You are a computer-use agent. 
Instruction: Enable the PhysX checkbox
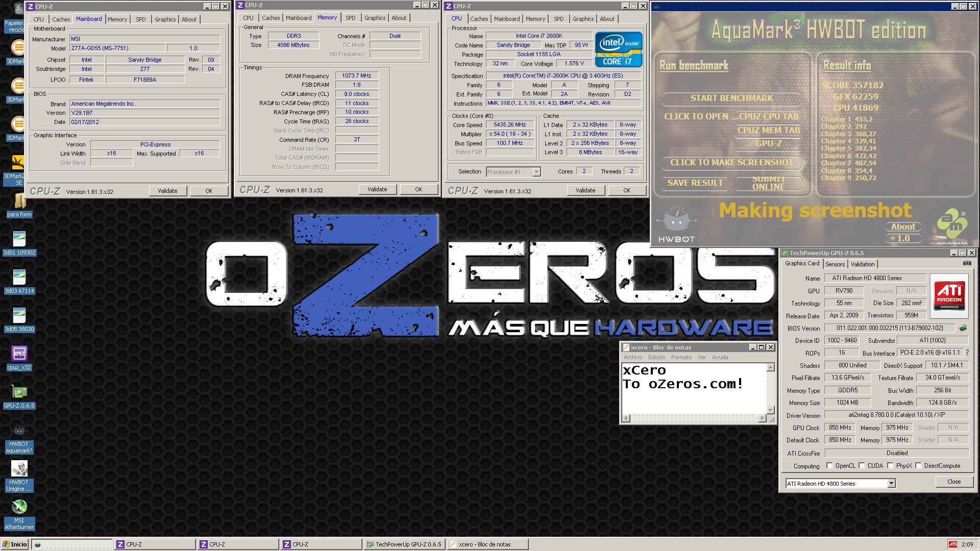pyautogui.click(x=890, y=465)
